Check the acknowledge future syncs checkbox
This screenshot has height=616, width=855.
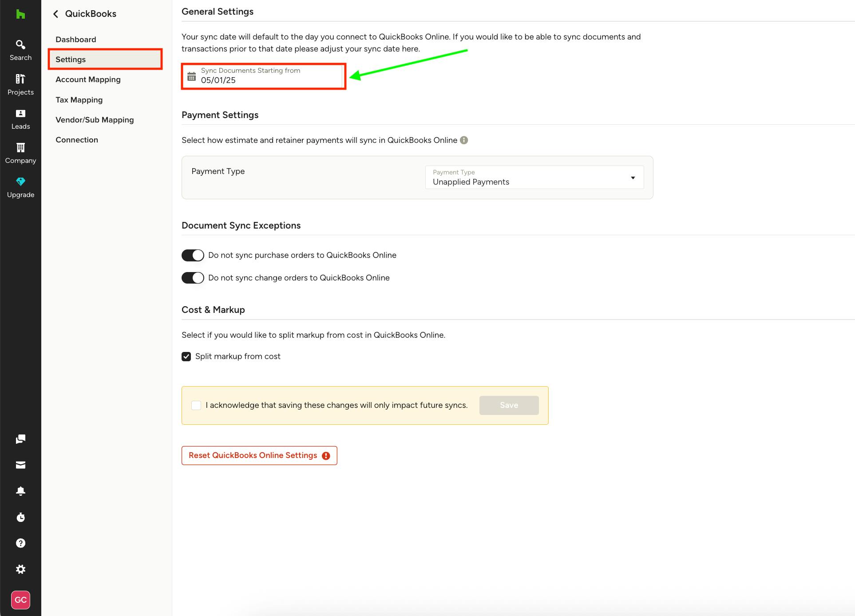click(196, 405)
